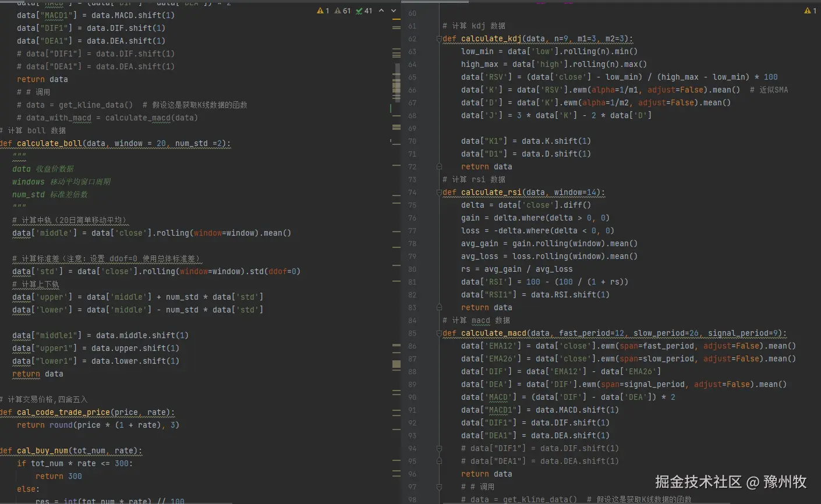This screenshot has height=504, width=821.
Task: Click the fold end marker at line 72
Action: [439, 167]
